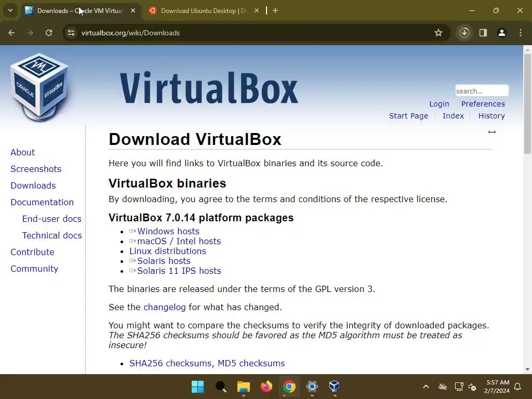
Task: Click the address bar URL
Action: coord(130,33)
